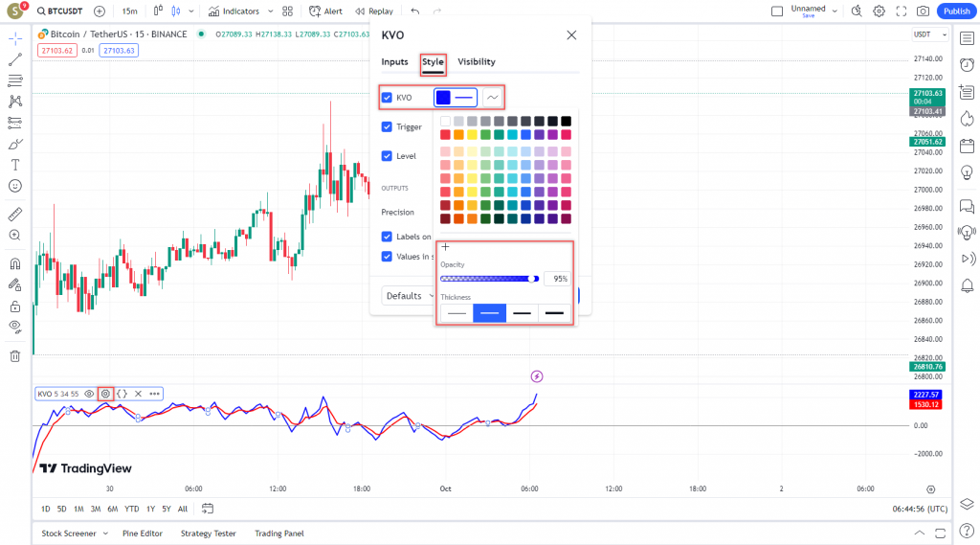This screenshot has height=545, width=980.
Task: Expand the Unnamed layout dropdown
Action: [835, 11]
